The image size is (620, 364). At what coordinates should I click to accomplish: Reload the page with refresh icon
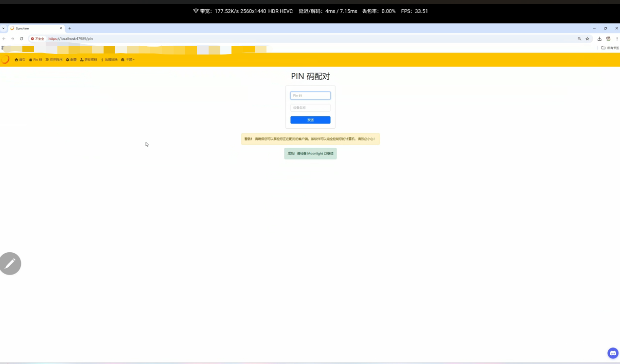tap(21, 39)
